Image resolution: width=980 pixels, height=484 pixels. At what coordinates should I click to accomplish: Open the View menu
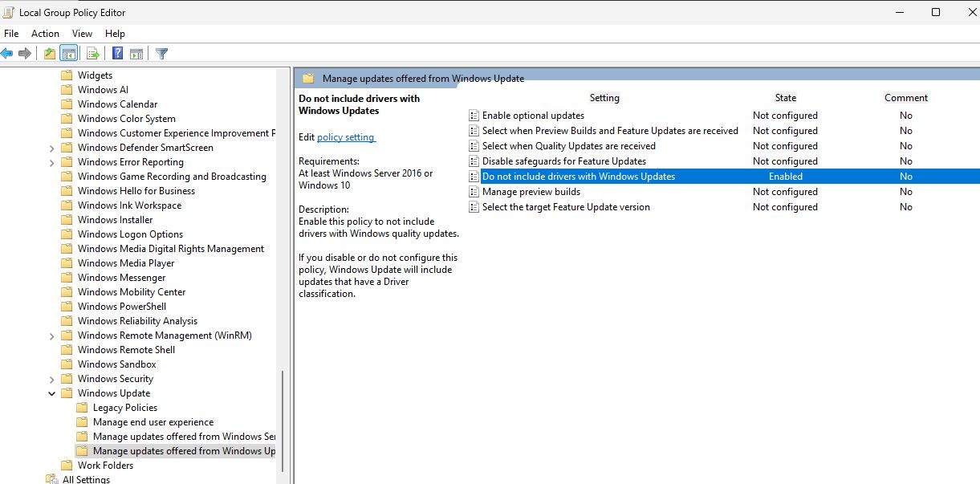click(82, 34)
